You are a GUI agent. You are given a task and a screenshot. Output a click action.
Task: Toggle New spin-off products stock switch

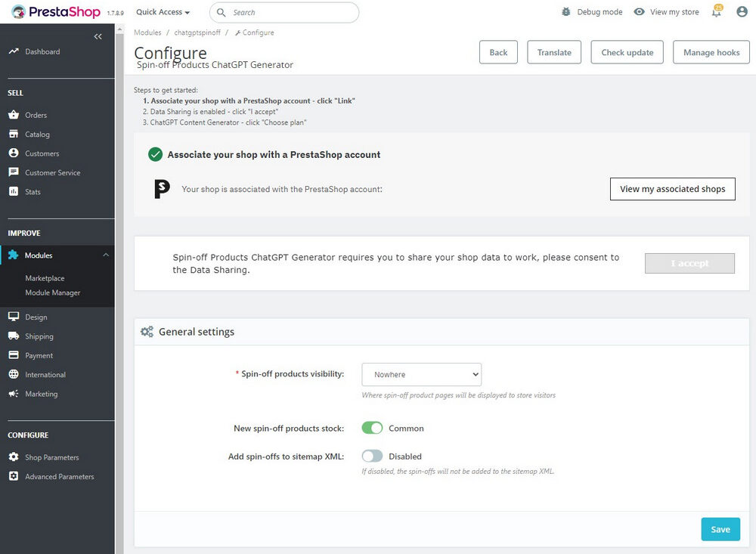[372, 428]
